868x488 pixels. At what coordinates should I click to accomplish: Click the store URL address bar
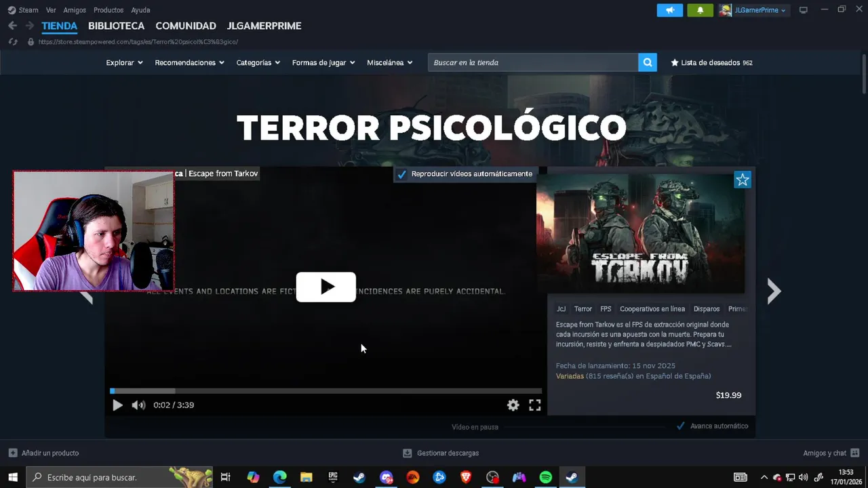(138, 42)
